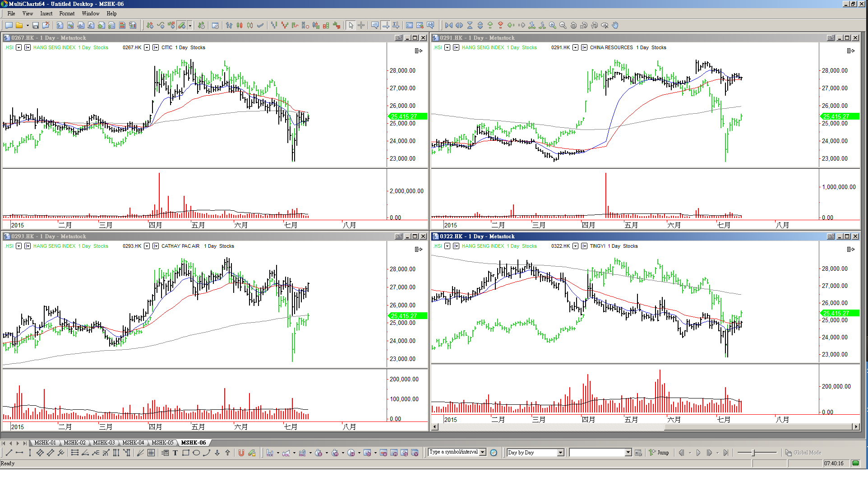Toggle the arrow pointer mode
This screenshot has width=868, height=477.
coord(351,26)
